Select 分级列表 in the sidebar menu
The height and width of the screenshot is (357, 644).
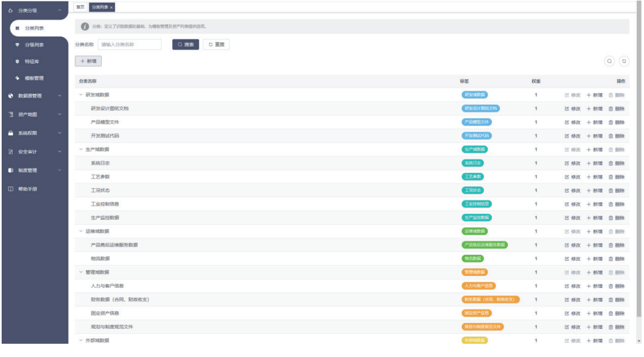click(34, 45)
